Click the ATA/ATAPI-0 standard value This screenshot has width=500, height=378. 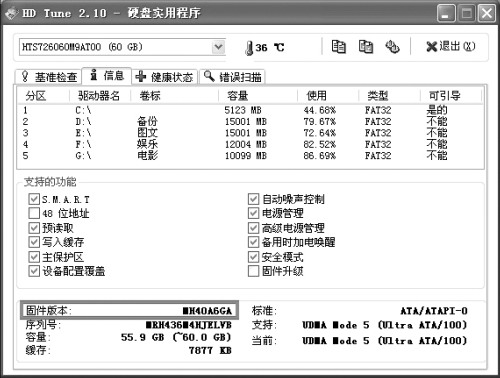click(x=434, y=311)
